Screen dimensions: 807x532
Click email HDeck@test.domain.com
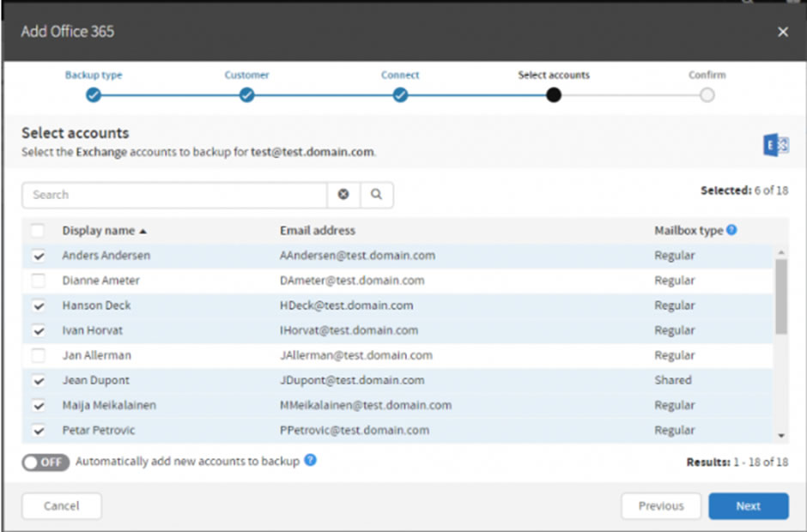(346, 305)
